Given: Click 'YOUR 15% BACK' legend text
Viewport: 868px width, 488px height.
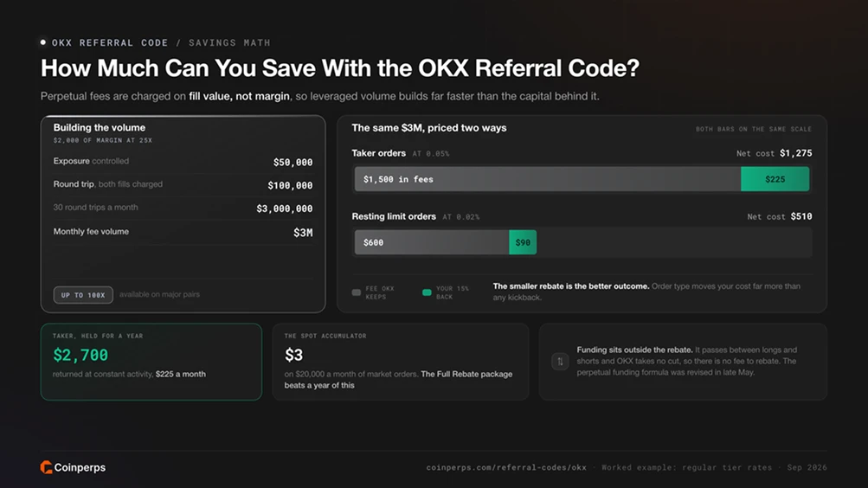Looking at the screenshot, I should 453,292.
